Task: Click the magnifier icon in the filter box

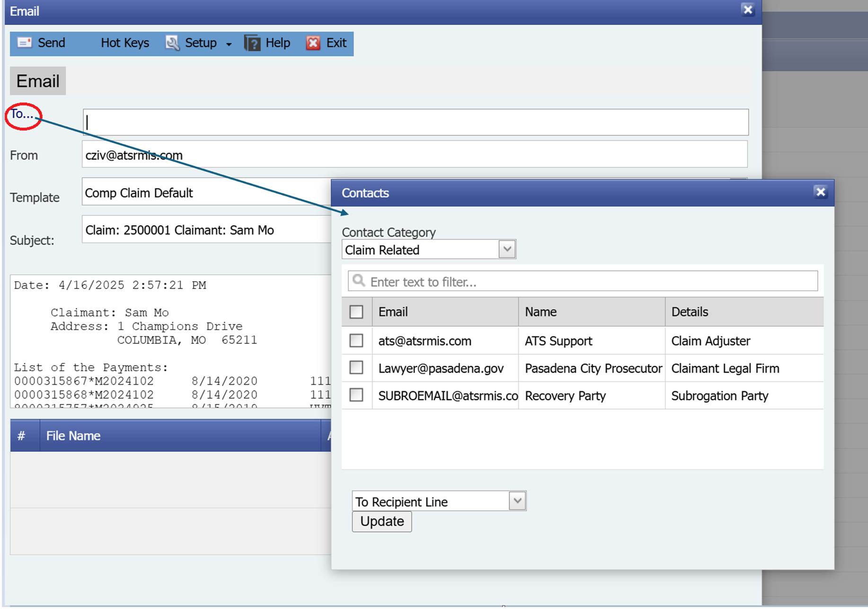Action: tap(359, 281)
